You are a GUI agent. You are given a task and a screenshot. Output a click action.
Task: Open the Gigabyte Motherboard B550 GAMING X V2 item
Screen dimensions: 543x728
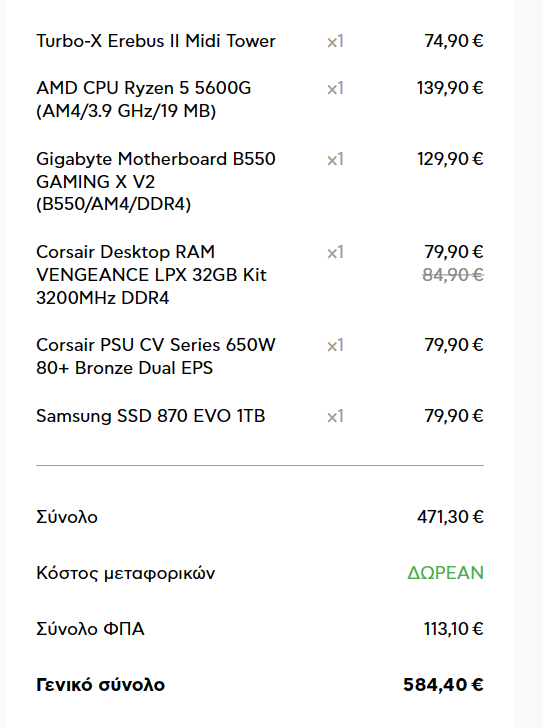(x=156, y=182)
